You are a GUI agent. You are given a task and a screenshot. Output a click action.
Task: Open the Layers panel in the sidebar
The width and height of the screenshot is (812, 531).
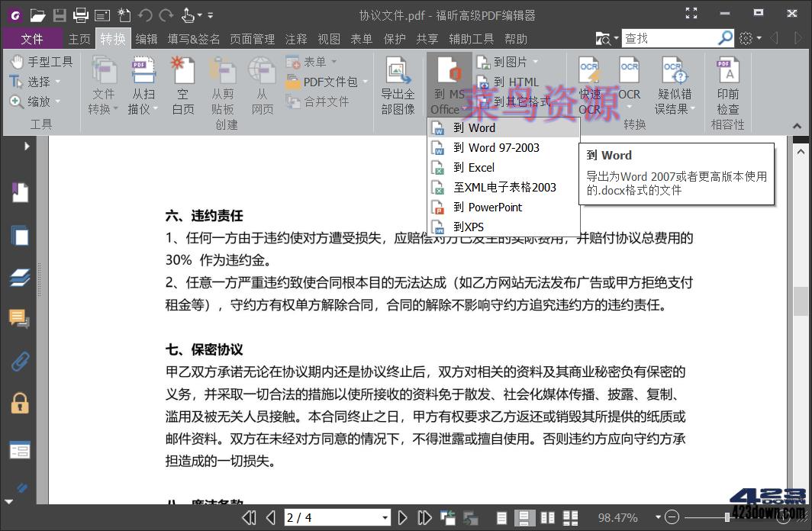click(19, 276)
